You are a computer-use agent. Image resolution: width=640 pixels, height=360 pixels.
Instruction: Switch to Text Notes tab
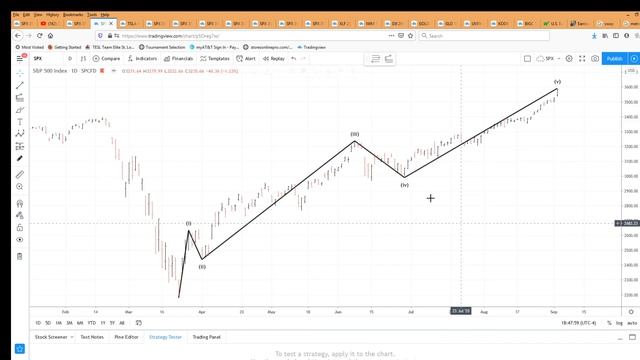click(92, 337)
